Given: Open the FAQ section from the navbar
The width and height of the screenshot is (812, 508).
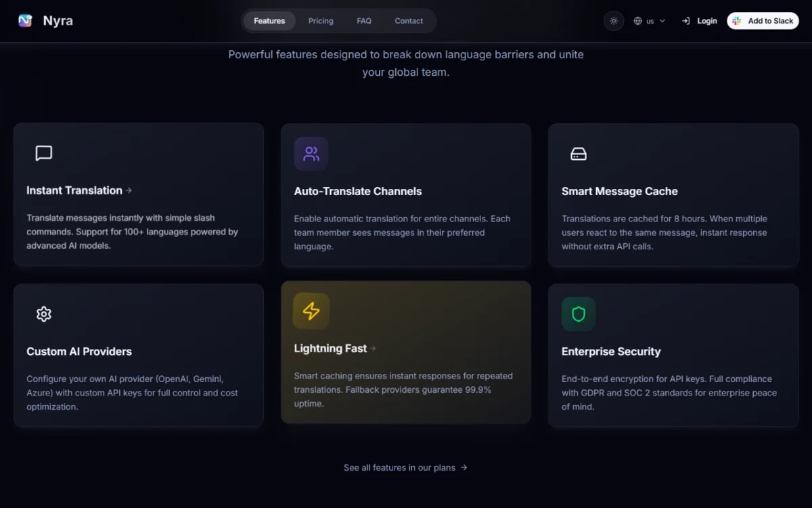Looking at the screenshot, I should (364, 21).
